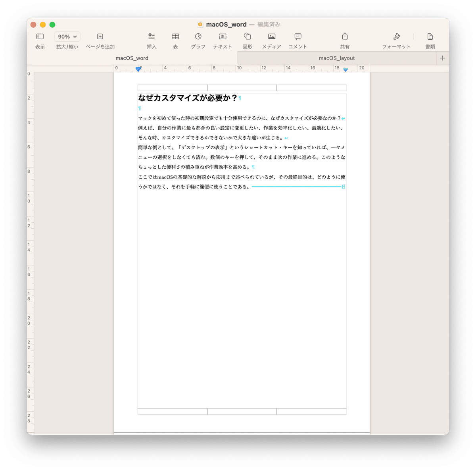Add a chart via グラフ icon
Viewport: 476px width, 470px height.
198,37
